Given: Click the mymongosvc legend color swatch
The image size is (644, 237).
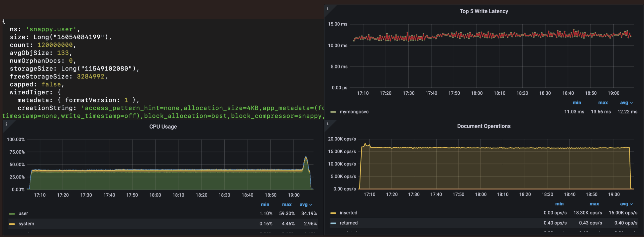Looking at the screenshot, I should coord(333,112).
